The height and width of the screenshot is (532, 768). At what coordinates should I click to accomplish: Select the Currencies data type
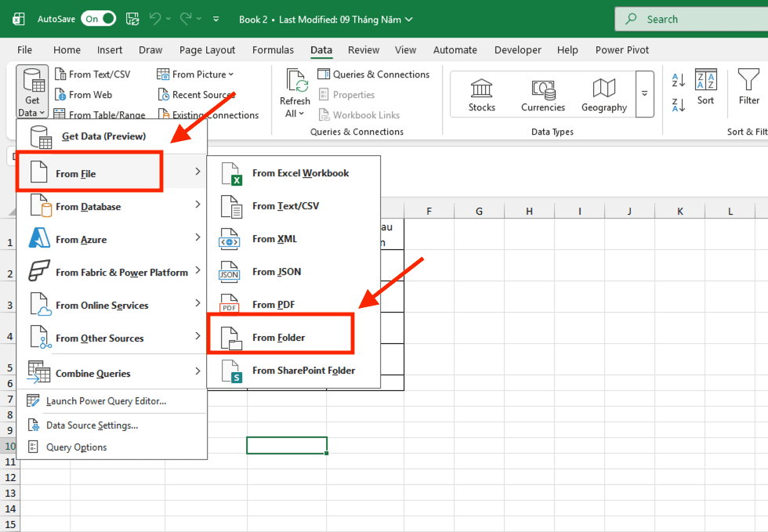click(x=542, y=95)
